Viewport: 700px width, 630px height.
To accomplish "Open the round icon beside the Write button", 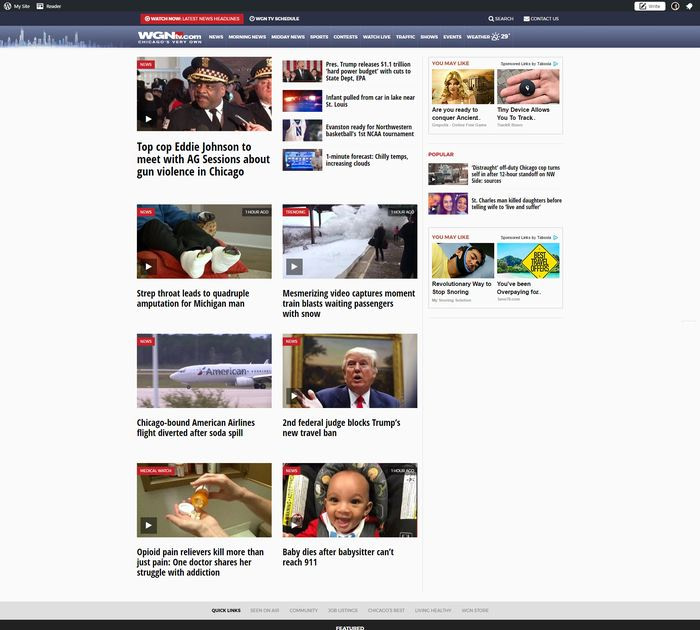I will pos(675,6).
